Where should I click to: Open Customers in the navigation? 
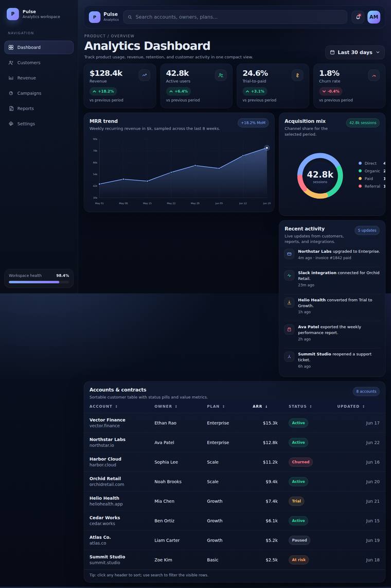point(39,63)
